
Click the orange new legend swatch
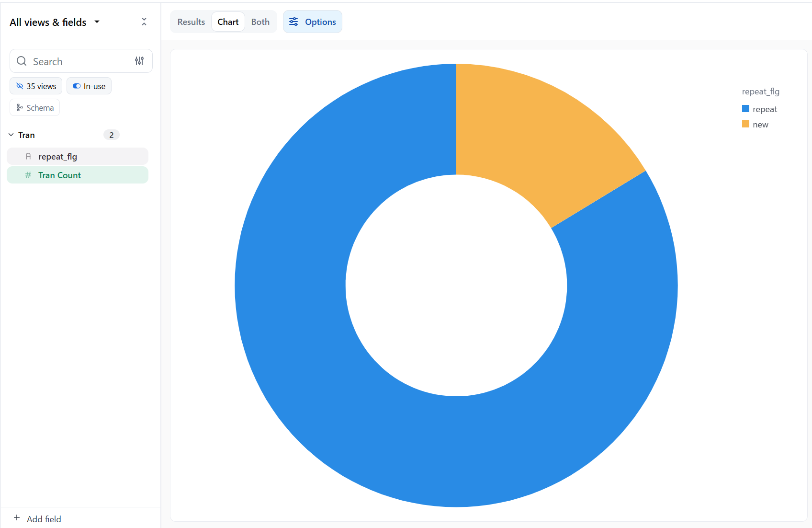[x=745, y=125]
